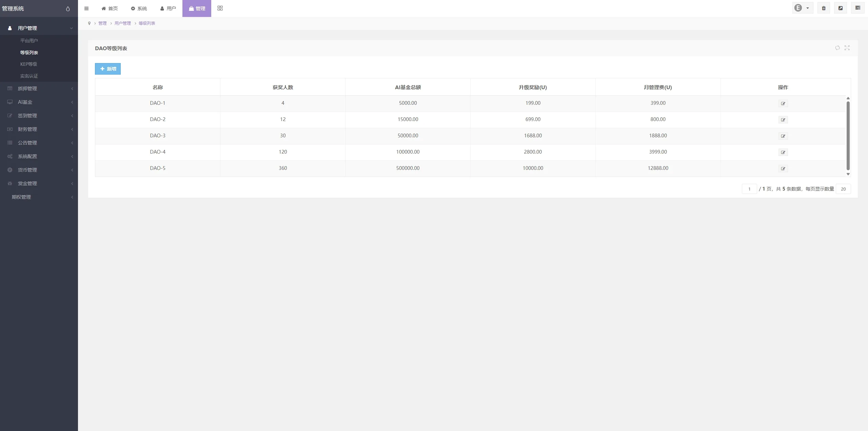868x431 pixels.
Task: Open the KEP等级 sidebar link
Action: pos(28,64)
